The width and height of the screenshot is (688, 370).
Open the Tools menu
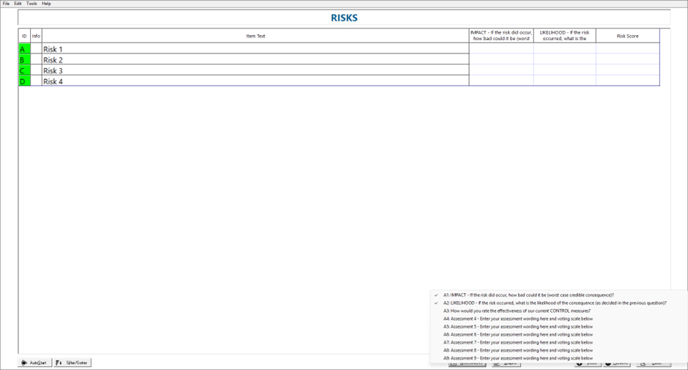(x=32, y=4)
